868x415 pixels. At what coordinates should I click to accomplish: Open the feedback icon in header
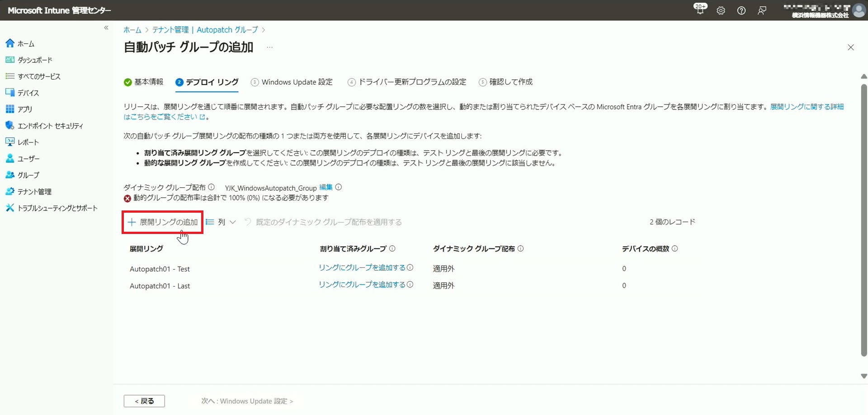click(x=762, y=10)
